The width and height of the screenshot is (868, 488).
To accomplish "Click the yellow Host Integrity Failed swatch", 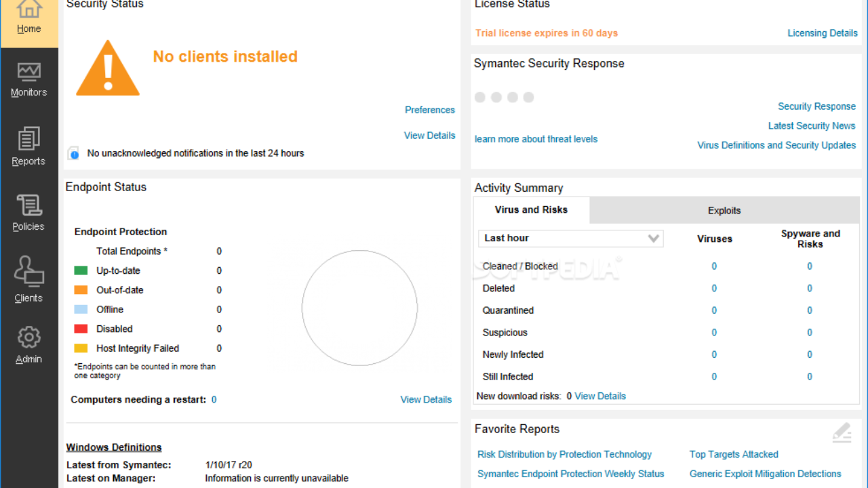I will click(x=81, y=348).
